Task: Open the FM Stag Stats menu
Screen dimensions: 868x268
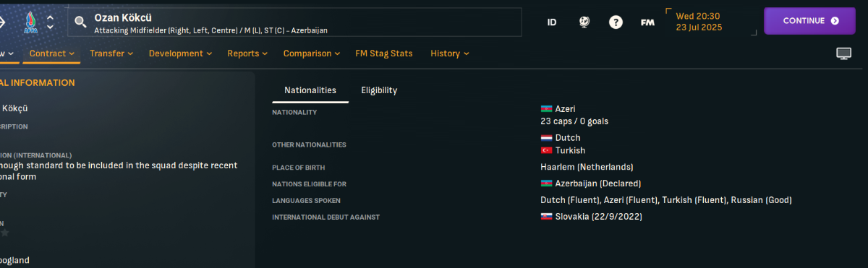Action: [384, 53]
